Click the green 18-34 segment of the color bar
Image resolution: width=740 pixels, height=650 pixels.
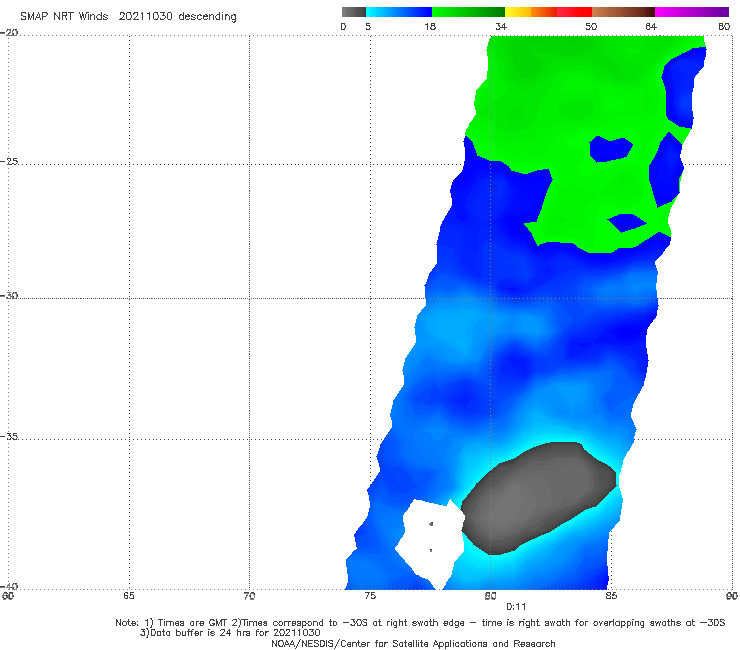click(x=468, y=12)
